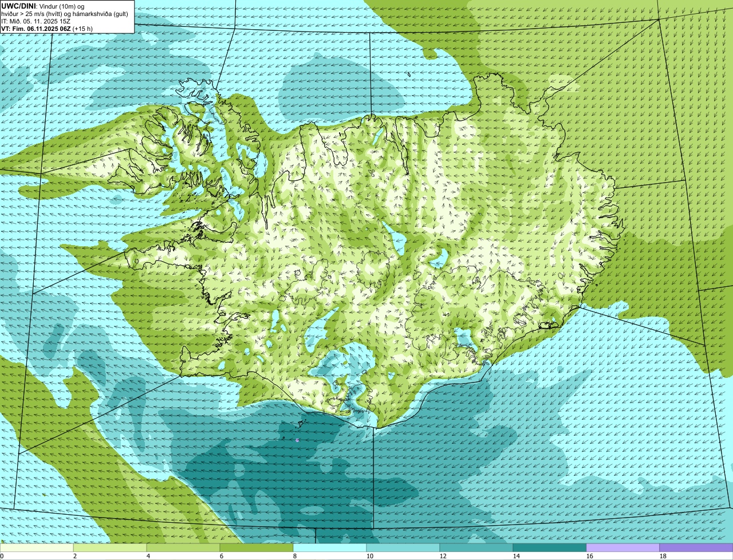
Task: Click the legend scale value '8'
Action: (295, 556)
